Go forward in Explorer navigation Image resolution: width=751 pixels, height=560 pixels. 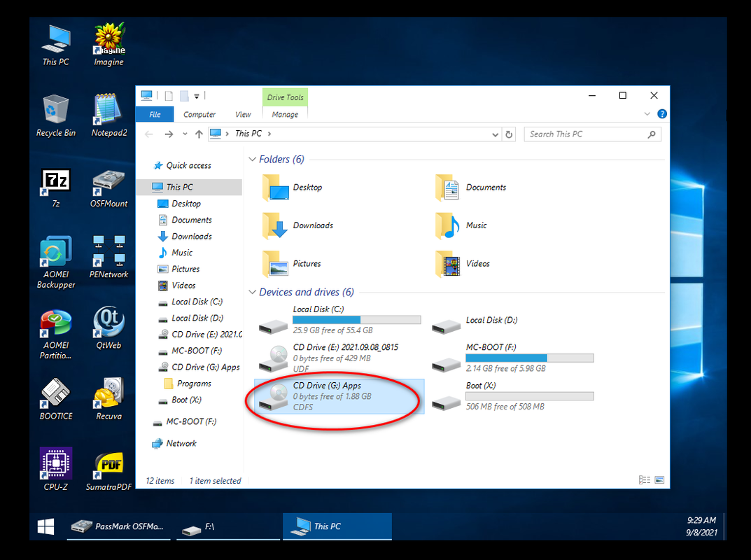(169, 134)
